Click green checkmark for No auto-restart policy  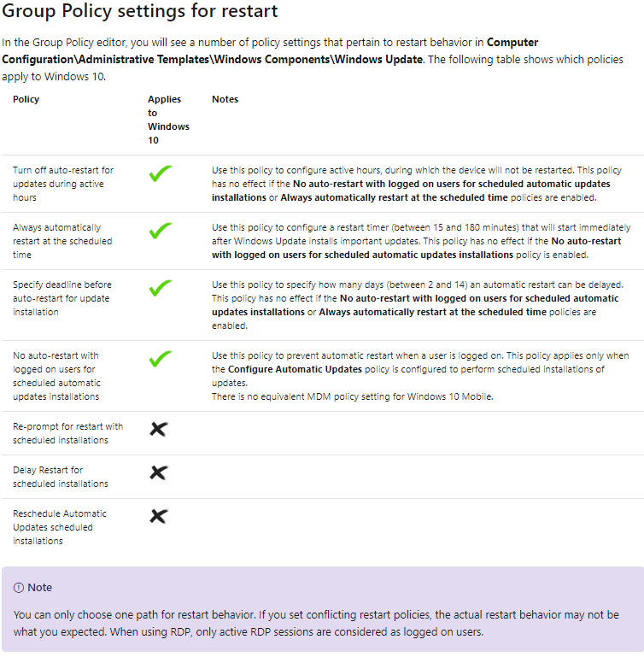click(x=160, y=360)
